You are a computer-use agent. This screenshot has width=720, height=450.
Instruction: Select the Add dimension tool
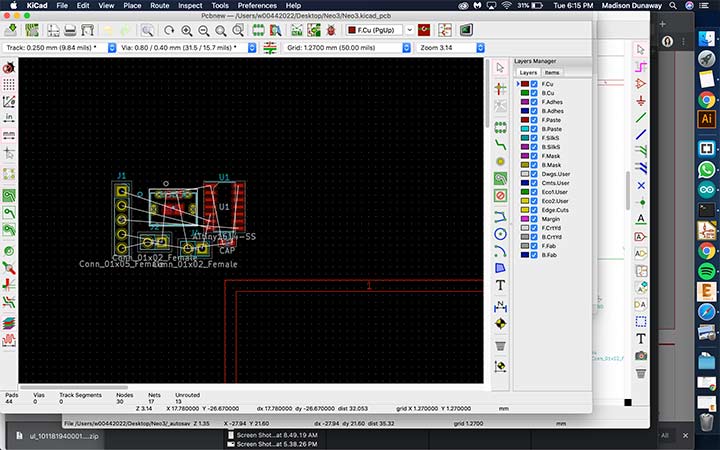[501, 306]
